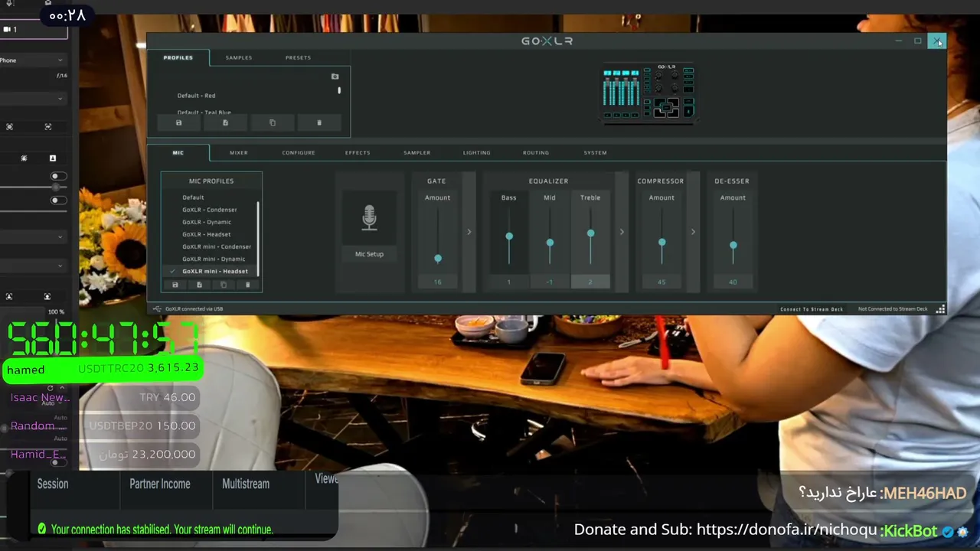Expand the Equalizer advanced settings arrow
Image resolution: width=980 pixels, height=551 pixels.
(x=622, y=232)
